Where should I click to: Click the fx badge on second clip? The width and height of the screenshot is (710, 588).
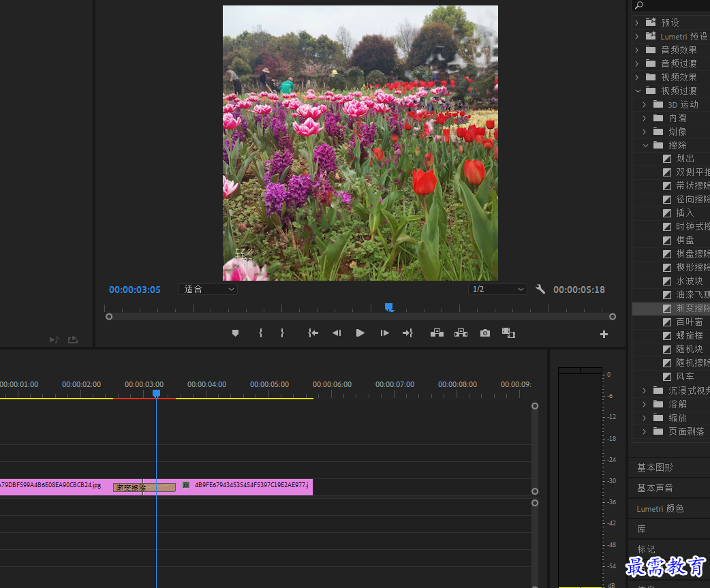point(185,485)
